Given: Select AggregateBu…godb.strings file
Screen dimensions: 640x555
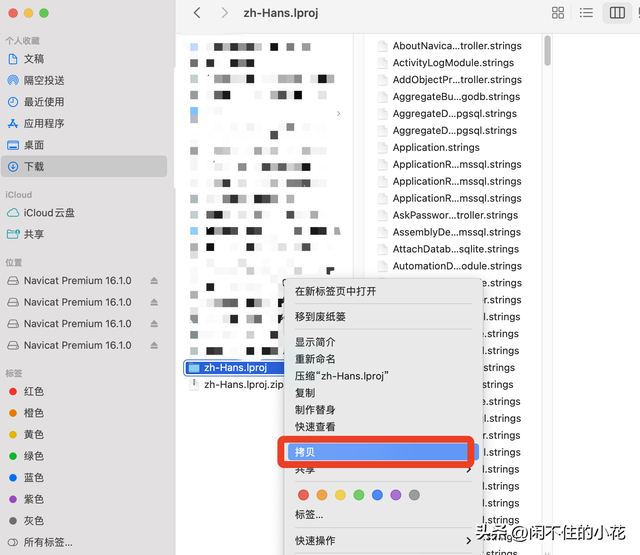Looking at the screenshot, I should tap(449, 97).
